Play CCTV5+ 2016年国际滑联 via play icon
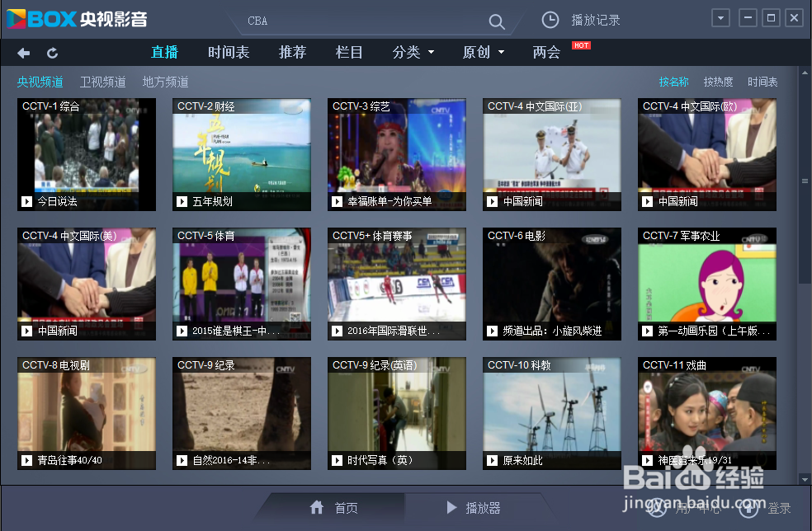 [x=338, y=331]
